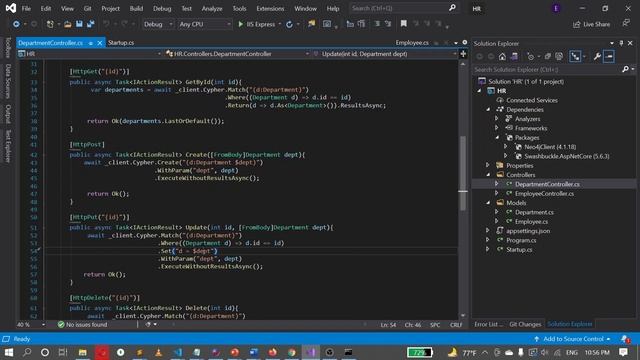Viewport: 640px width, 360px height.
Task: Open the Error List panel tab
Action: [x=489, y=324]
